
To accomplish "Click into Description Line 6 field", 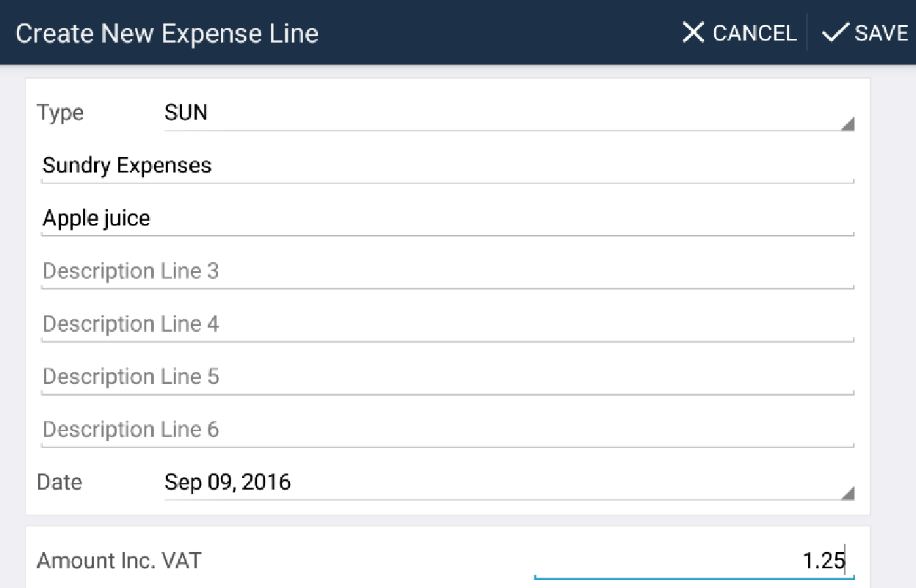I will click(x=448, y=430).
